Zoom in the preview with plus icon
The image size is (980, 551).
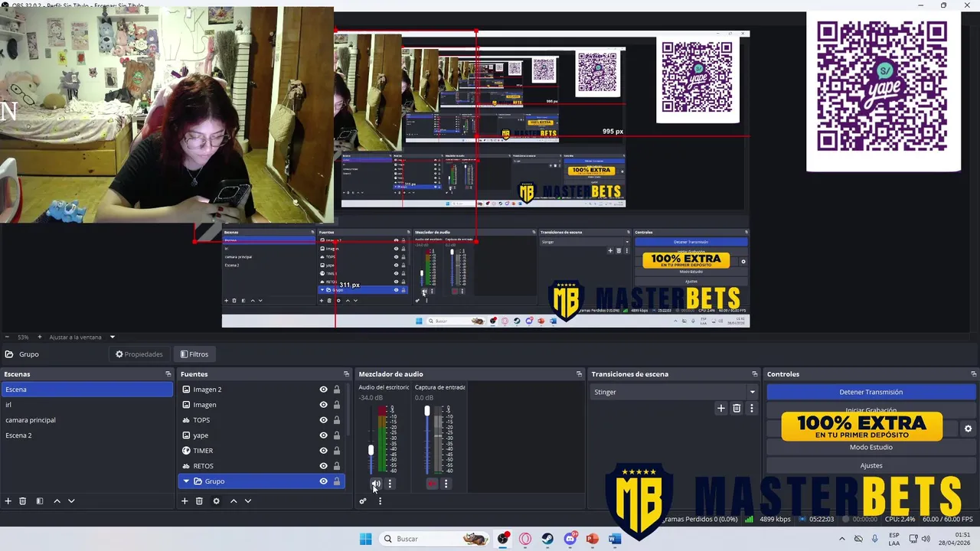40,337
